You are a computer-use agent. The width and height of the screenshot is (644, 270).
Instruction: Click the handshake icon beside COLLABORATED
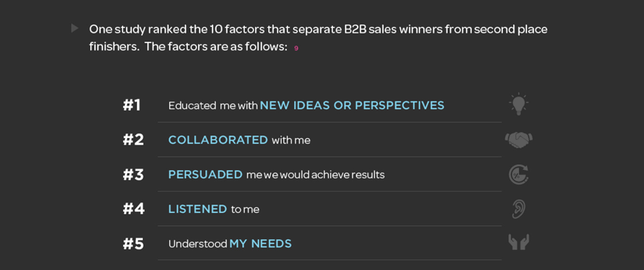click(519, 140)
